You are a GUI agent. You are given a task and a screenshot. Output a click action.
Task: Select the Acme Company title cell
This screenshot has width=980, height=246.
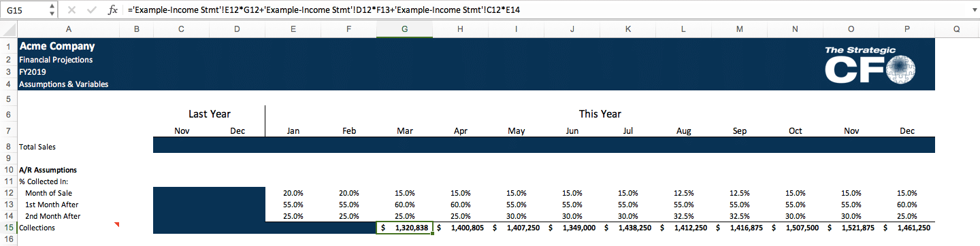(67, 47)
